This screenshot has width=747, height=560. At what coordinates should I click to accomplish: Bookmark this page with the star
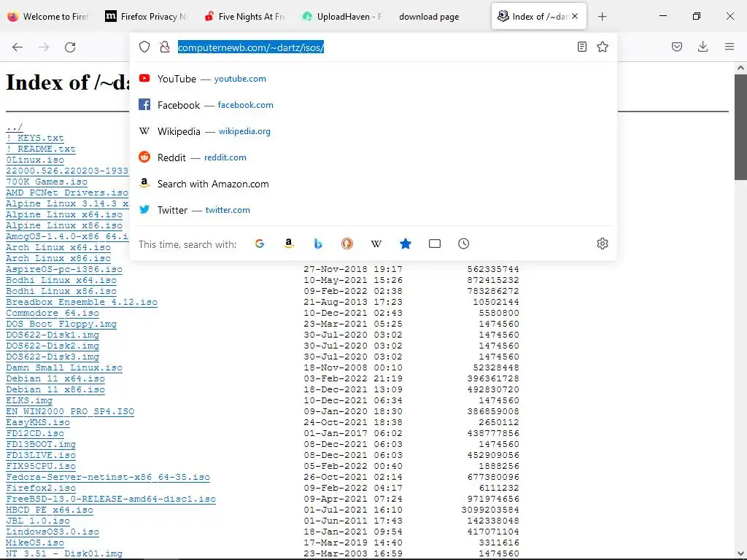[603, 47]
